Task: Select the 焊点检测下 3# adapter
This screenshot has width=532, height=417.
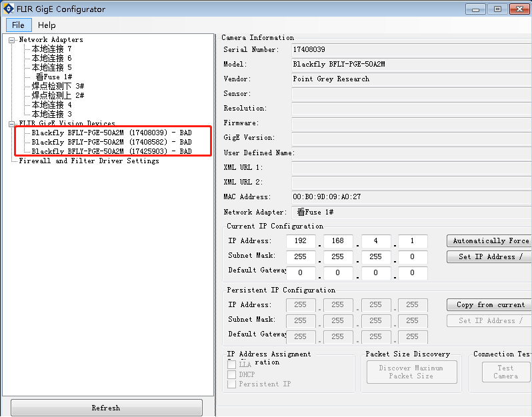Action: tap(58, 86)
